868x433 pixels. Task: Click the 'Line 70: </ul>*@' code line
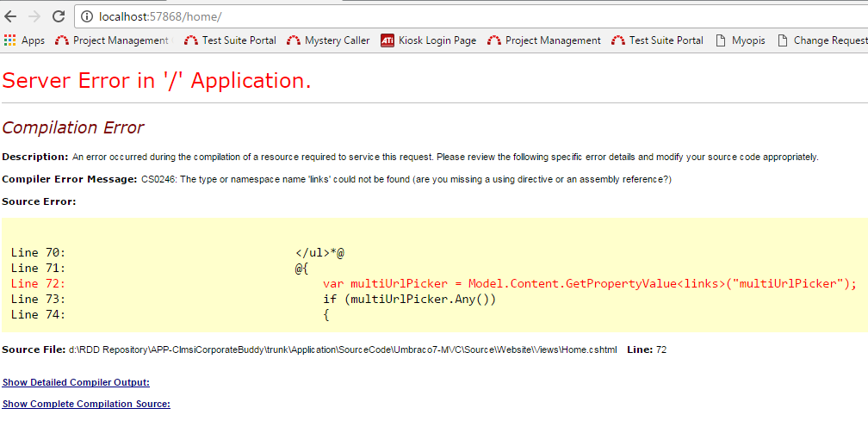[x=177, y=253]
